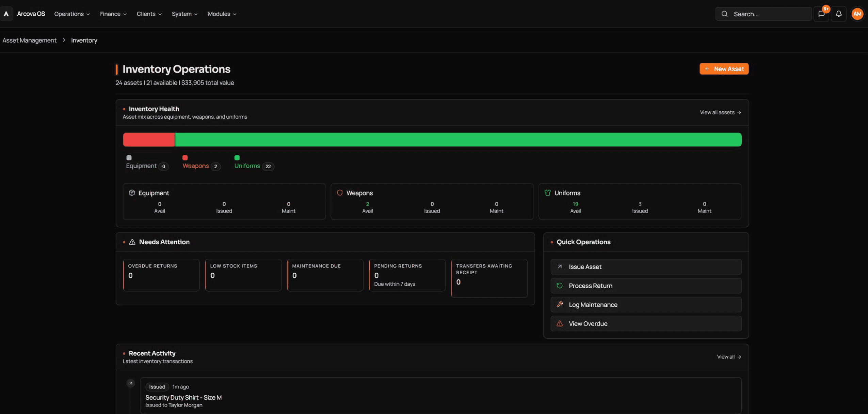
Task: Click the breadcrumb chevron separator
Action: tap(64, 40)
